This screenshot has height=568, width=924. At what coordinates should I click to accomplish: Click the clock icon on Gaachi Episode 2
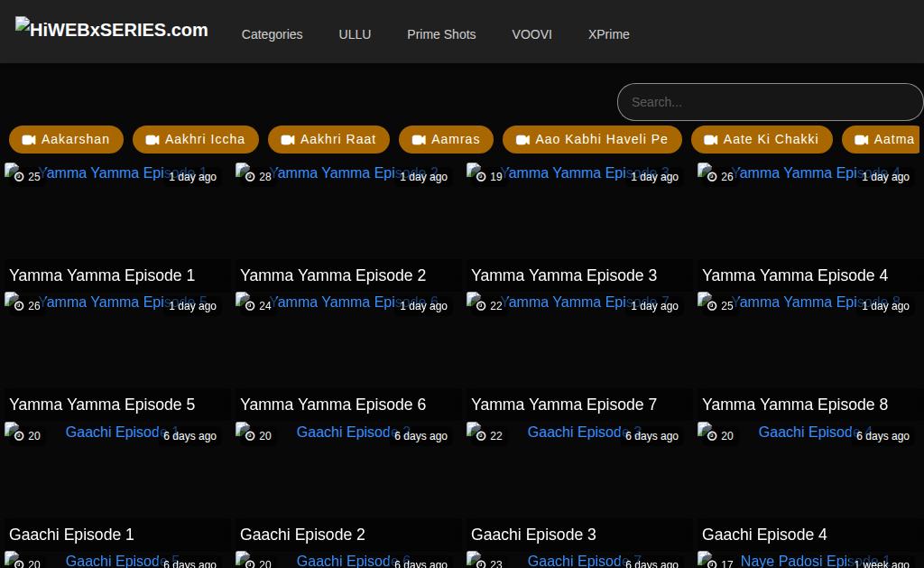pyautogui.click(x=250, y=436)
